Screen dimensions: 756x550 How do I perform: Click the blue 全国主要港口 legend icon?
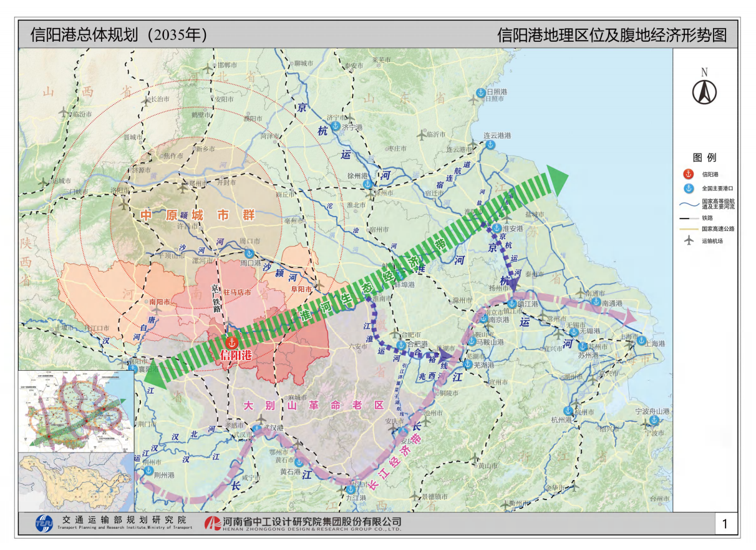(x=689, y=188)
